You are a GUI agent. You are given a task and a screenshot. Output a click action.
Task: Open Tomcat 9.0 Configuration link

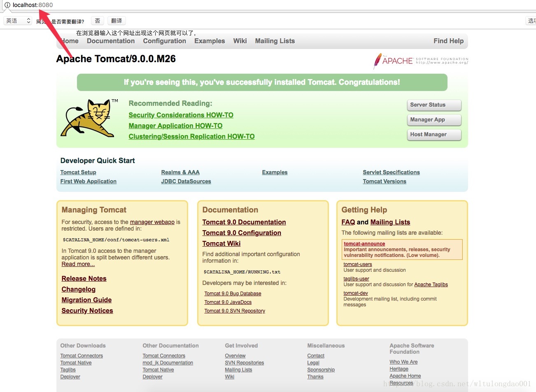point(242,233)
